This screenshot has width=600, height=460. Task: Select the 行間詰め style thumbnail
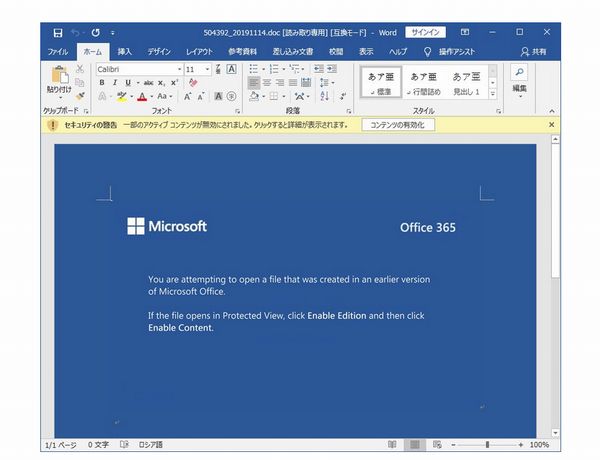click(x=424, y=83)
